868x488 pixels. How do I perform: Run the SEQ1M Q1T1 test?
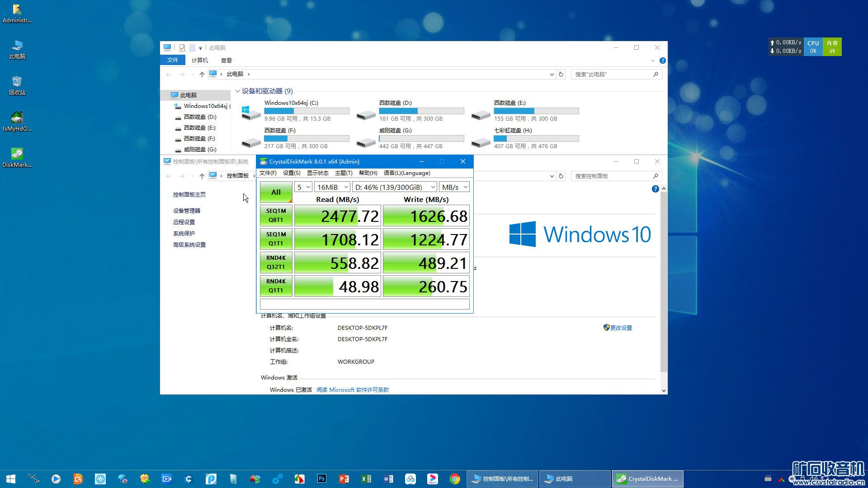[x=276, y=239]
